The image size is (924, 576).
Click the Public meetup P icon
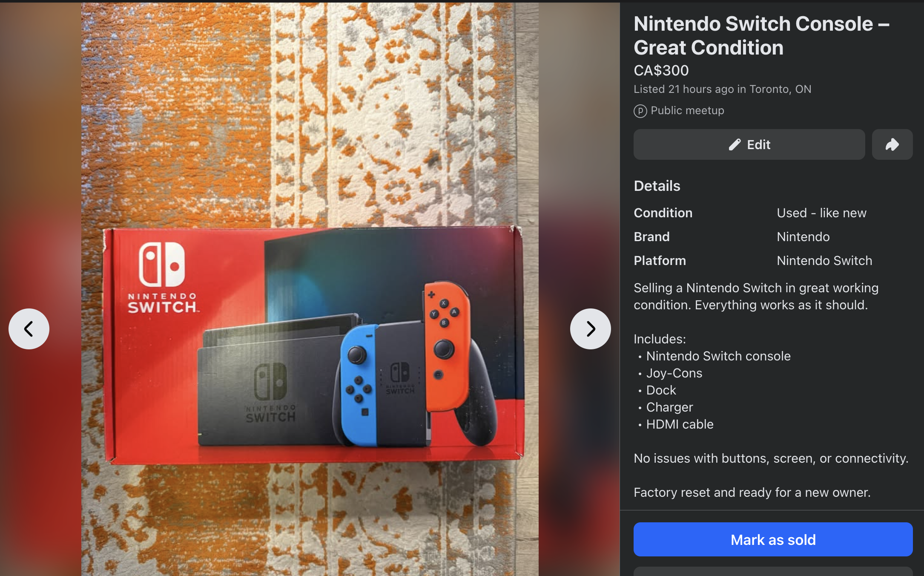[x=640, y=111]
